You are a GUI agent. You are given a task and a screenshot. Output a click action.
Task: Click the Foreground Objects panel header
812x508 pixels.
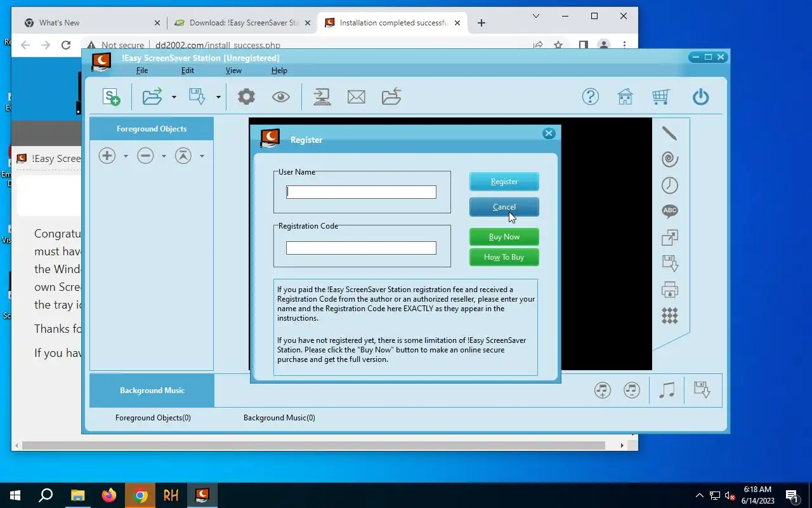152,128
